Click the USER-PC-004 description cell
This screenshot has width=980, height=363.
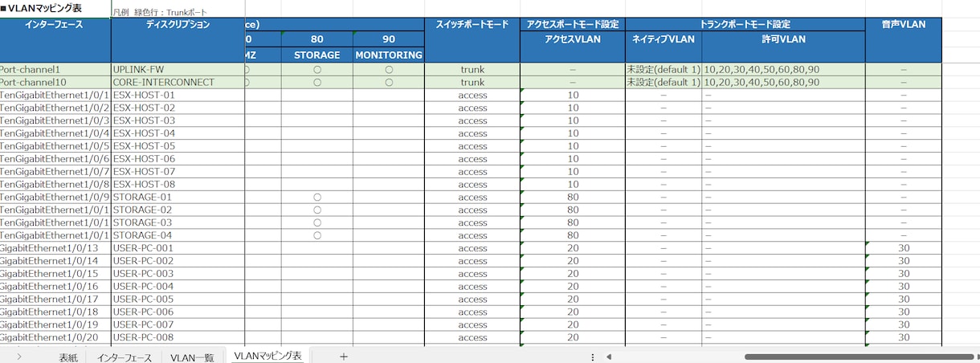coord(178,287)
